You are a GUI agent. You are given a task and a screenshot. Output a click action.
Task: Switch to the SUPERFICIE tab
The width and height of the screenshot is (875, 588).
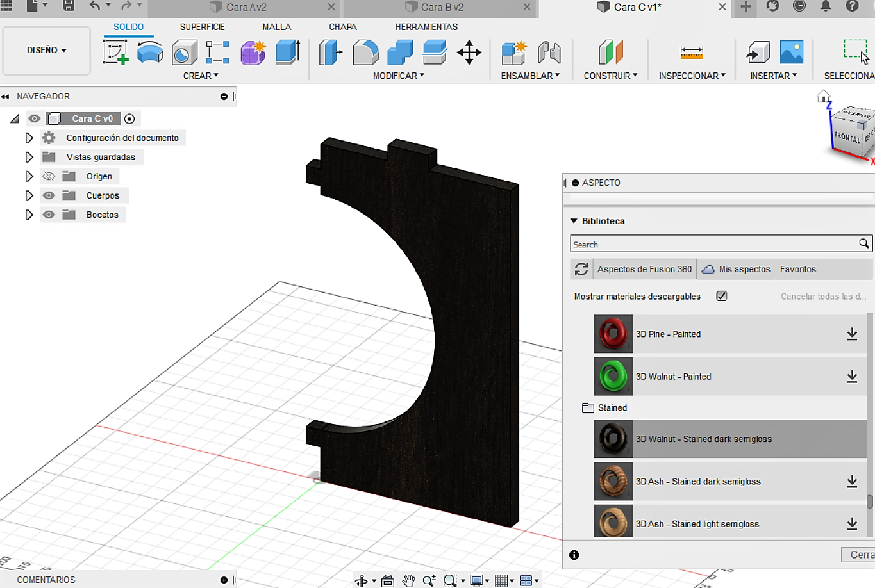[202, 27]
